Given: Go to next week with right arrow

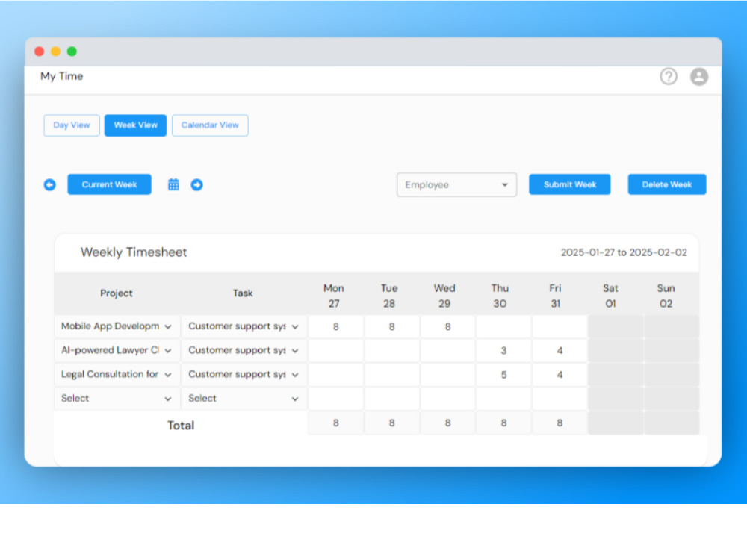Looking at the screenshot, I should coord(196,184).
